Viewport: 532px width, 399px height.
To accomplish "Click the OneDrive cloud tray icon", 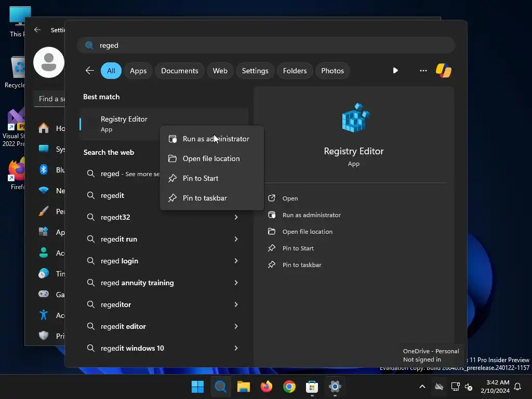I will [439, 387].
